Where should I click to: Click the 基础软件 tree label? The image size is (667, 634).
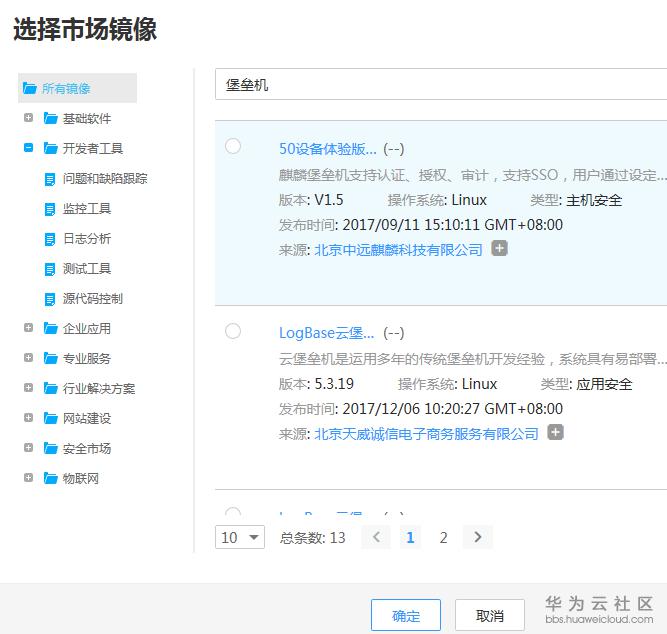[87, 118]
